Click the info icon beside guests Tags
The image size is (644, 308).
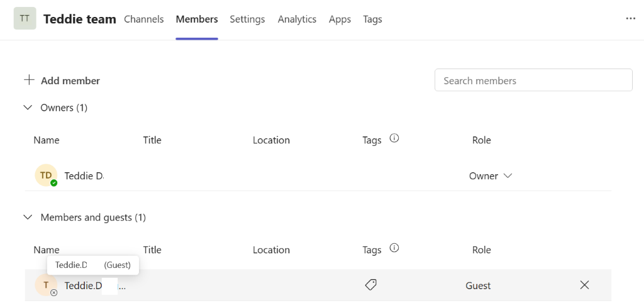394,248
